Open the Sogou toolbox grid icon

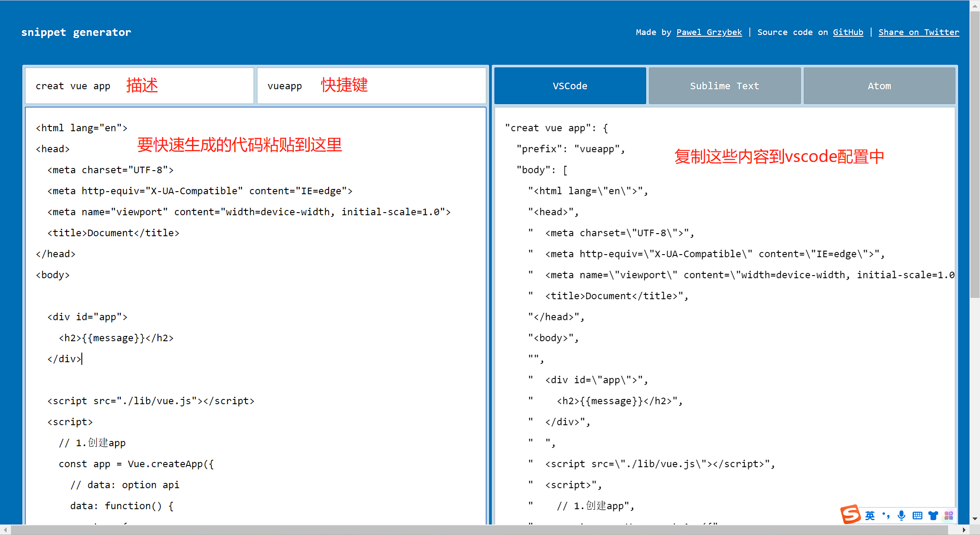tap(948, 516)
